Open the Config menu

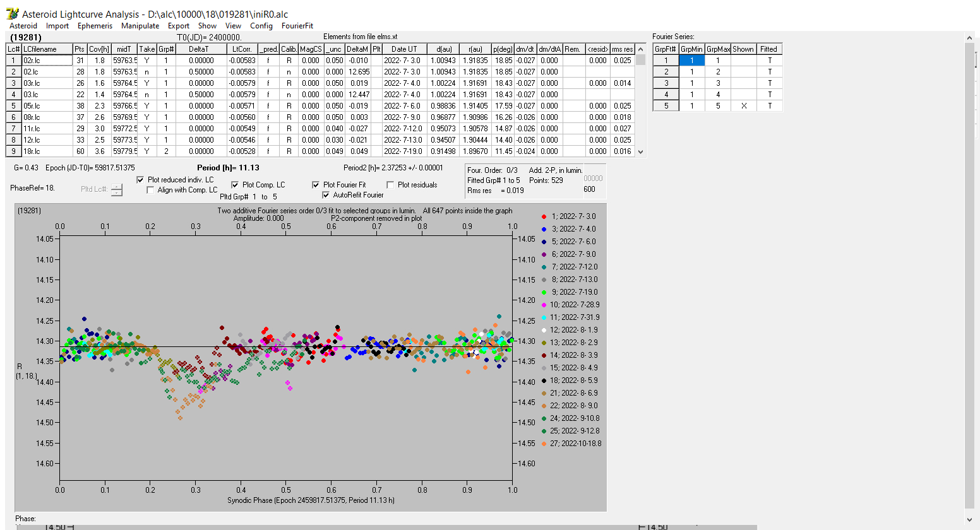click(261, 26)
